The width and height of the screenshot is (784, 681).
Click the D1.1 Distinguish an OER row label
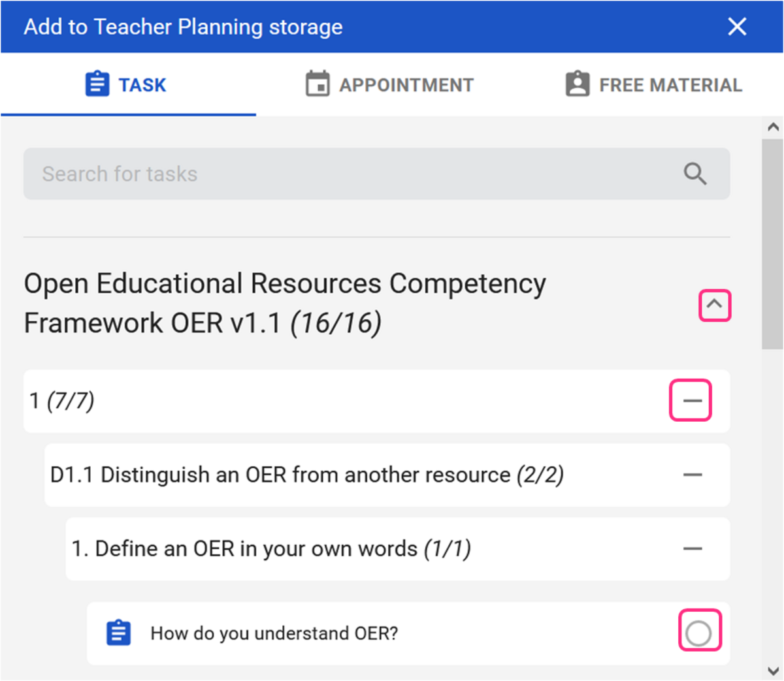point(307,475)
